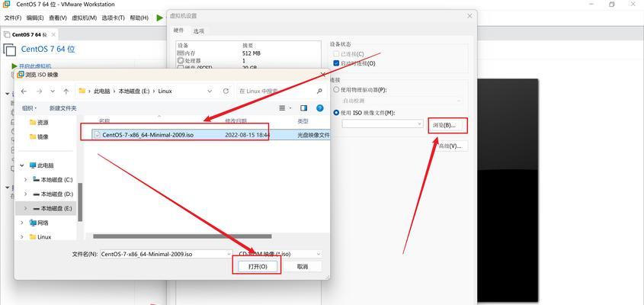Click the 打开(O) button

click(258, 266)
